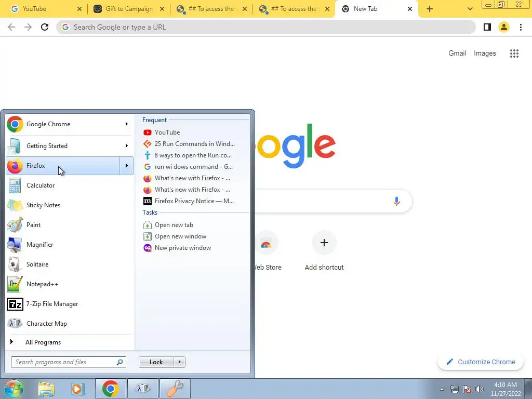The image size is (532, 399).
Task: Show hidden system tray icons
Action: 442,389
